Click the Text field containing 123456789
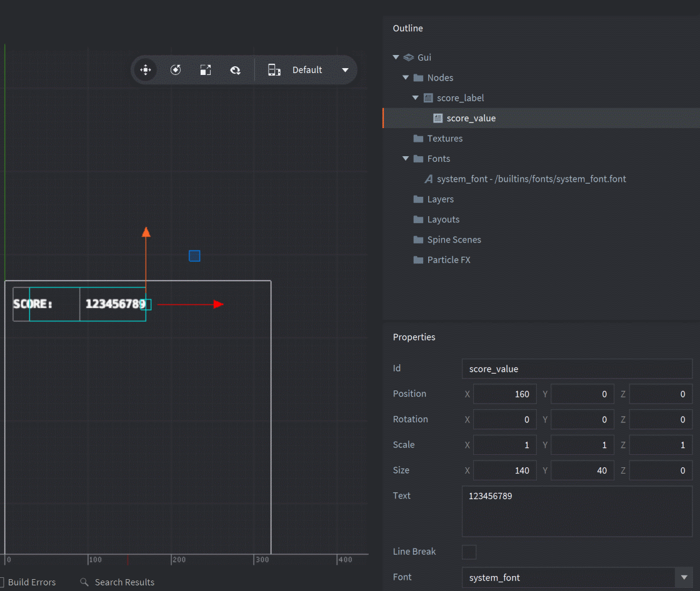 click(x=576, y=511)
